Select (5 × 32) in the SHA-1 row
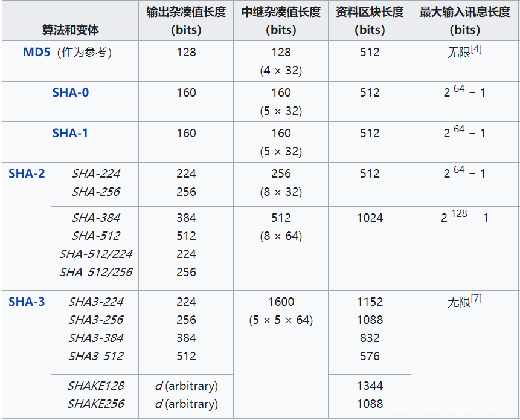This screenshot has width=520, height=420. click(281, 152)
